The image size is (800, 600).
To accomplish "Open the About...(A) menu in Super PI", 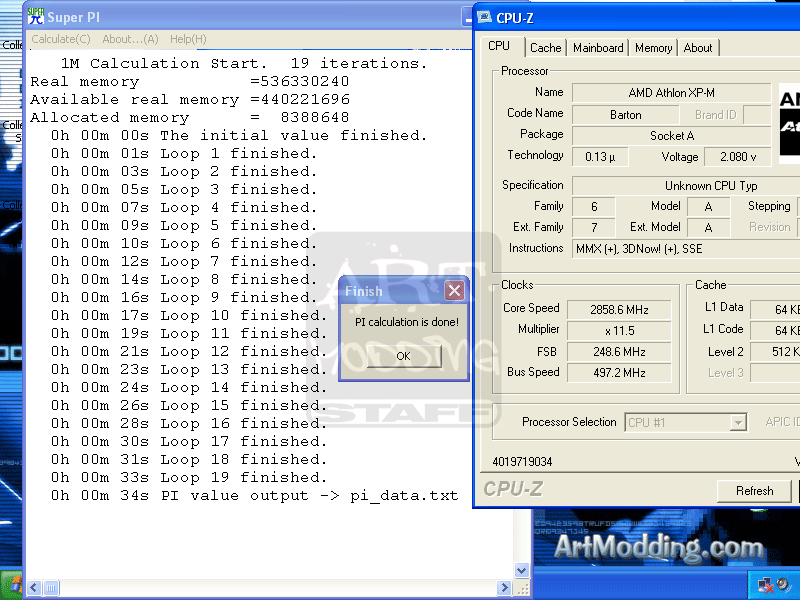I will click(130, 39).
